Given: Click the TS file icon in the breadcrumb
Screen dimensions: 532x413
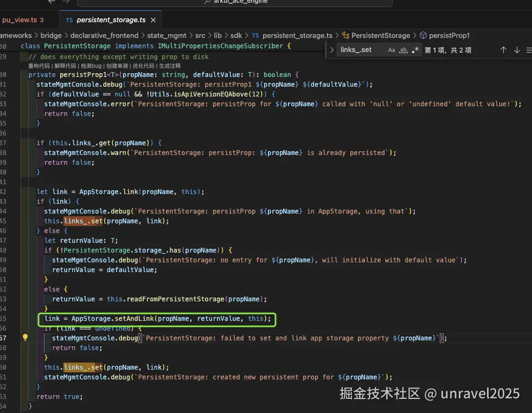Looking at the screenshot, I should point(255,36).
